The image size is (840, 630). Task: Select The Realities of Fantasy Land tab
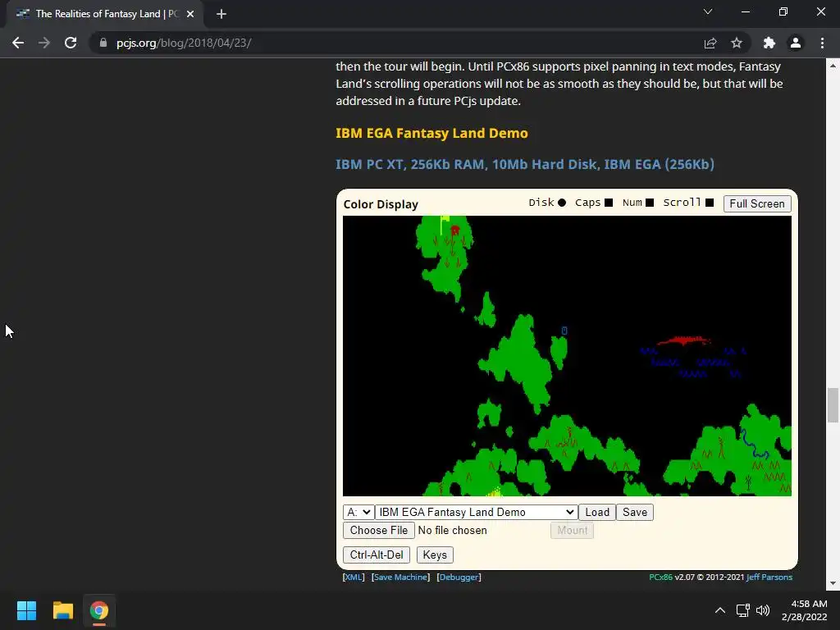(x=106, y=14)
